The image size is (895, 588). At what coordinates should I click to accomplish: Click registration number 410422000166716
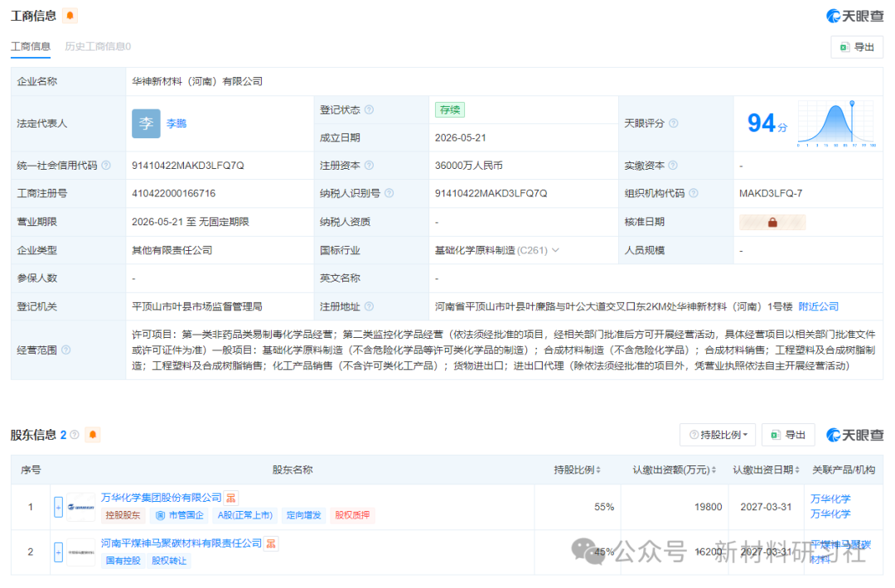[x=173, y=193]
